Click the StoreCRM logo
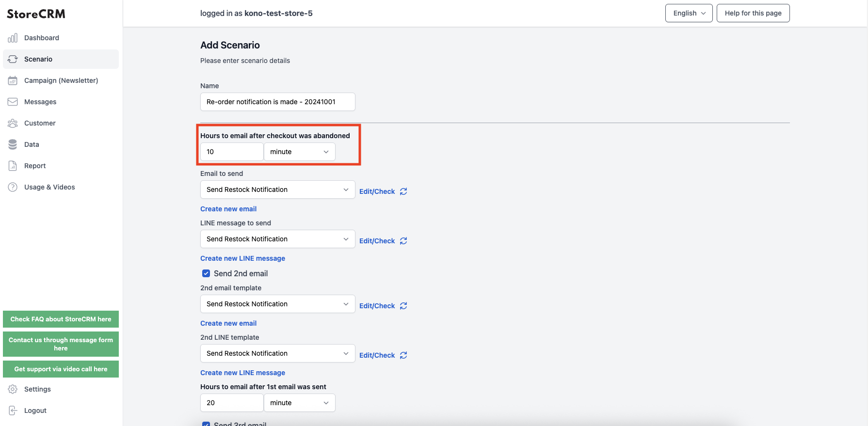 click(36, 14)
